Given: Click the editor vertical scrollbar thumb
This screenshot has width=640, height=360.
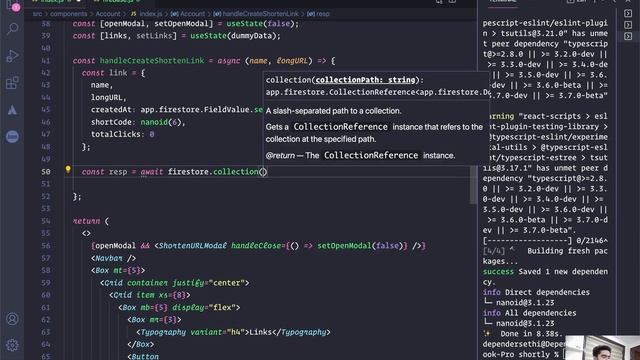Looking at the screenshot, I should pos(473,184).
